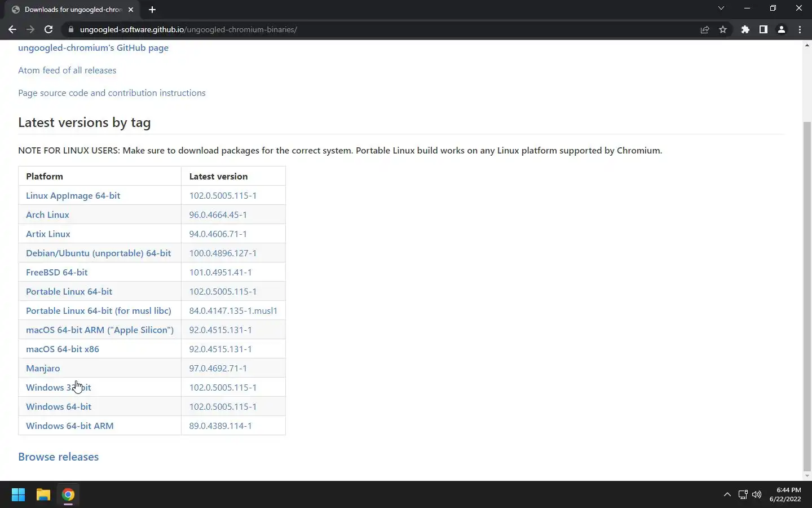Show hidden system tray icons

click(x=727, y=494)
